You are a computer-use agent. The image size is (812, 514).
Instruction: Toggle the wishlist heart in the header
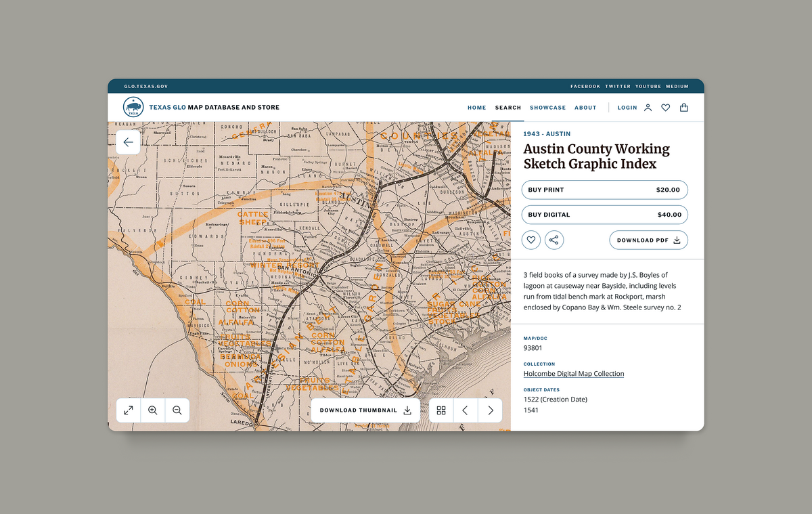(x=665, y=107)
